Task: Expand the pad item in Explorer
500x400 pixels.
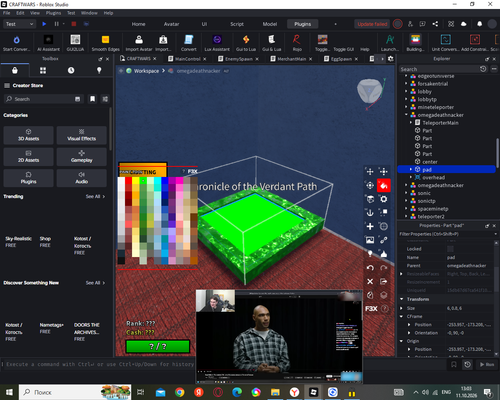Action: point(411,169)
